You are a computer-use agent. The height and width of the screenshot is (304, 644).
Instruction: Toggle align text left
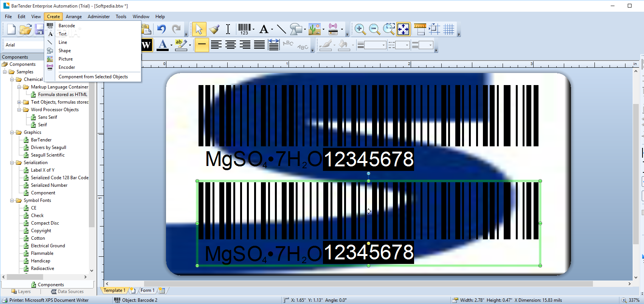coord(216,45)
